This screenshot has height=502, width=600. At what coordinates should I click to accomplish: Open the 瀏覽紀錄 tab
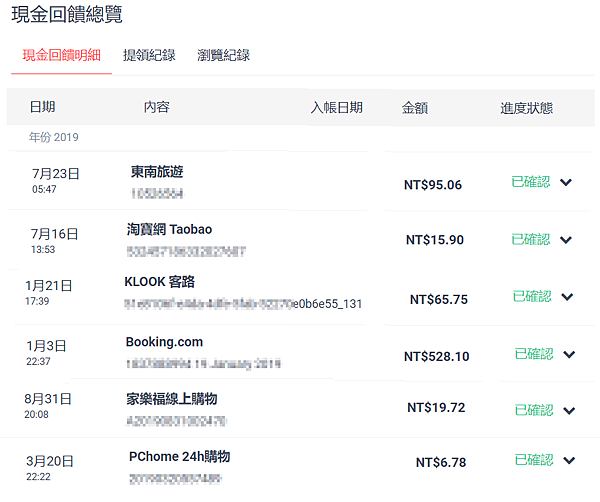pos(223,56)
